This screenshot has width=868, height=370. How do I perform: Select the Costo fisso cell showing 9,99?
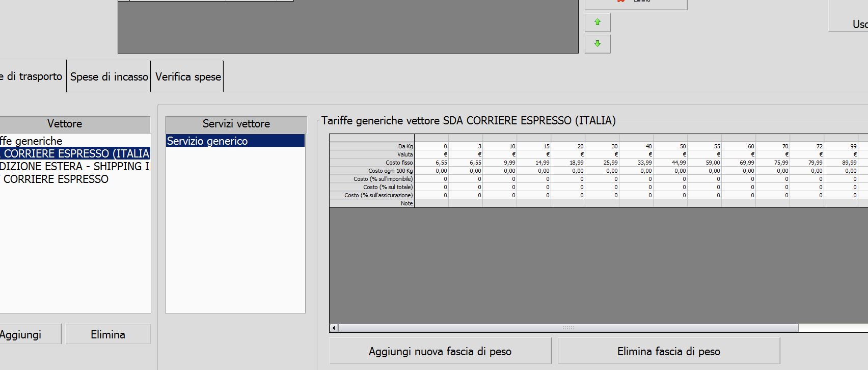500,163
